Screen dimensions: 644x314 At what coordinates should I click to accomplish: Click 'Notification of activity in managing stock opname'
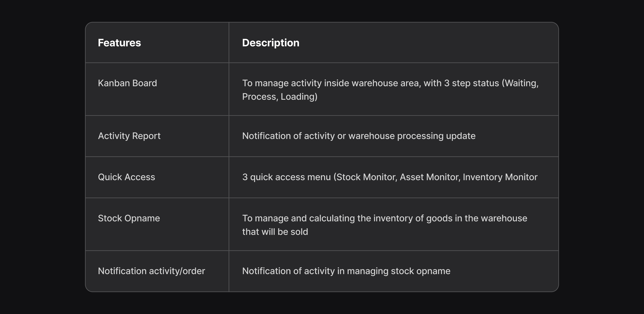click(x=346, y=271)
